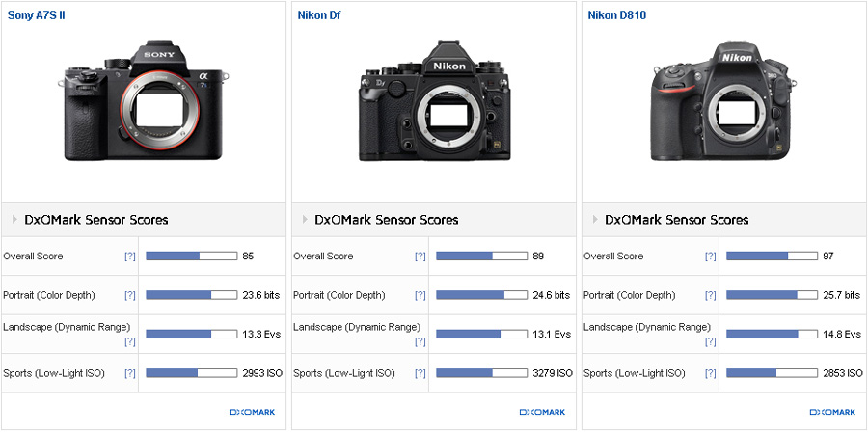This screenshot has height=432, width=868.
Task: Click DxOMark logo under Sony A7S II
Action: click(252, 412)
